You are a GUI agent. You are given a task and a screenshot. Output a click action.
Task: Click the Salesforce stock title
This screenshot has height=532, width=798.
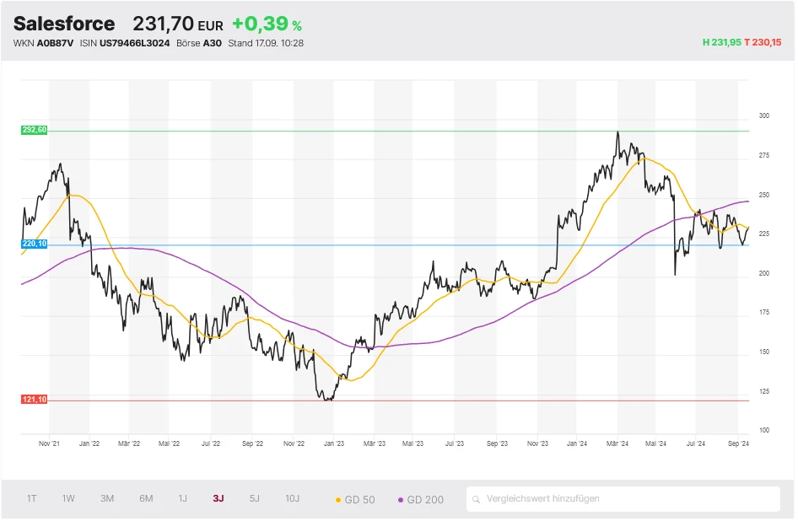point(64,24)
